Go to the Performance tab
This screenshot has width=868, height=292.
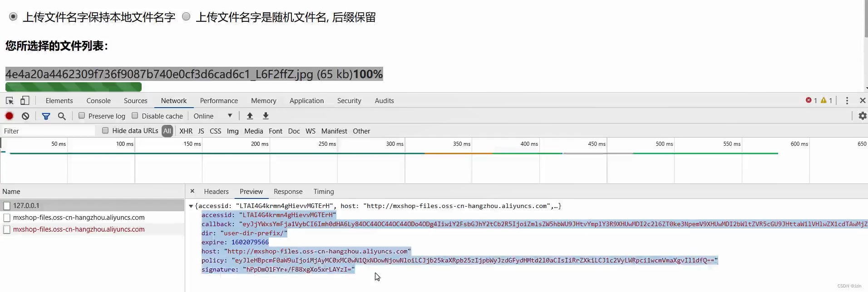[x=219, y=101]
